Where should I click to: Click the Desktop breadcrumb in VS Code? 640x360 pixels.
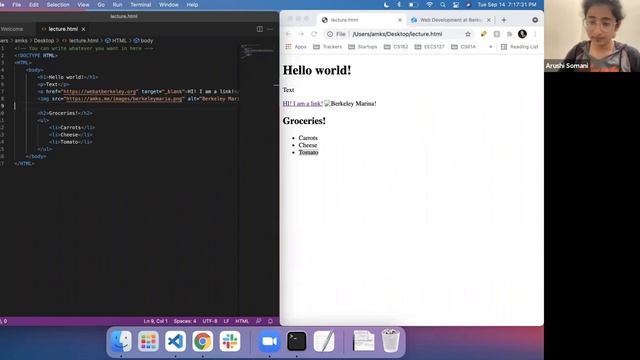pyautogui.click(x=44, y=41)
